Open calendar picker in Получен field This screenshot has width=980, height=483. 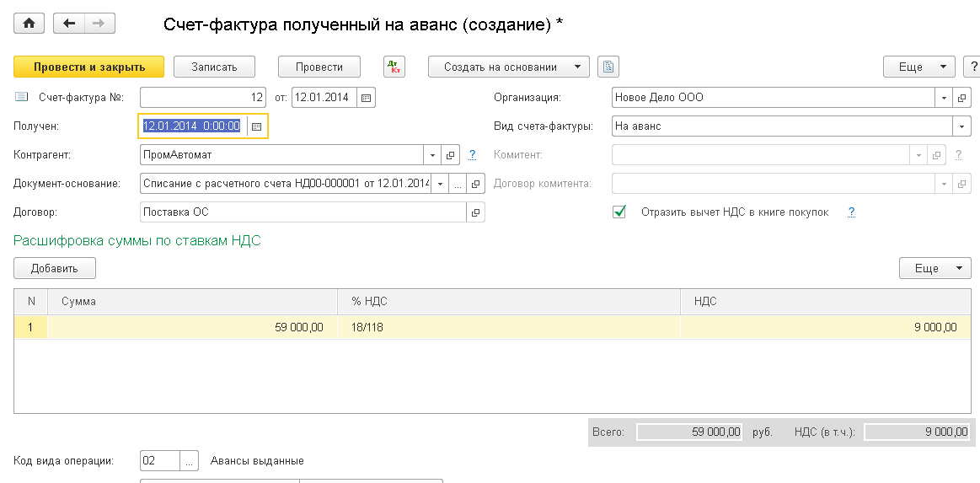point(257,126)
